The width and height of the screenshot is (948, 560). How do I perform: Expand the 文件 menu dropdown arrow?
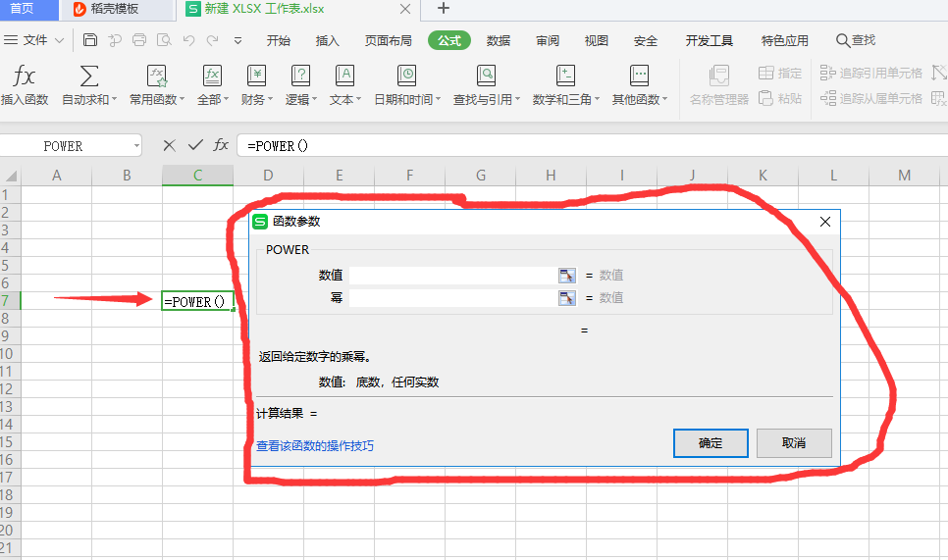(x=59, y=40)
